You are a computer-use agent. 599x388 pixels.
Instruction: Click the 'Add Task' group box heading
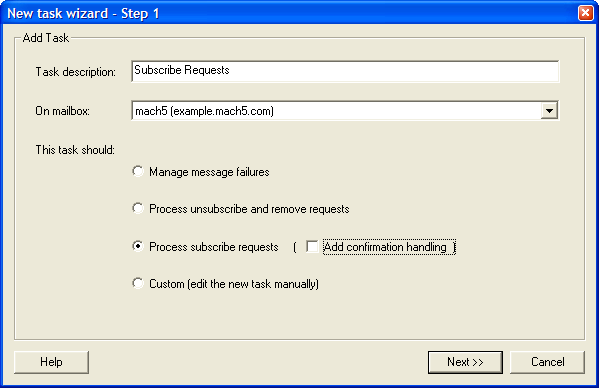click(46, 38)
